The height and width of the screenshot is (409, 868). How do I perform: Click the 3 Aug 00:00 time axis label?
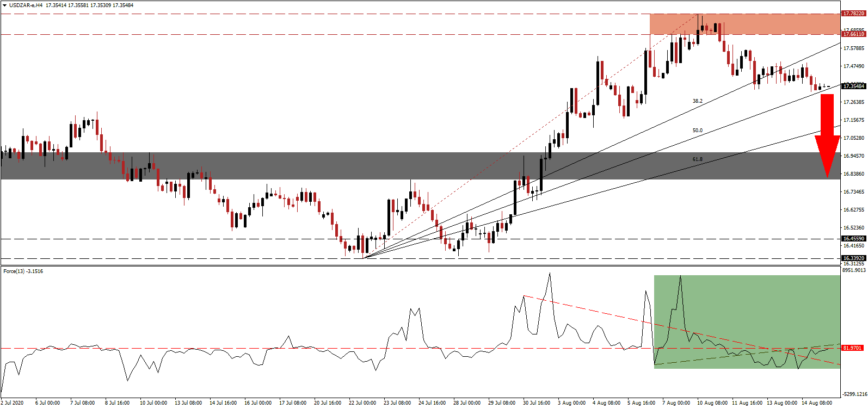tap(571, 403)
